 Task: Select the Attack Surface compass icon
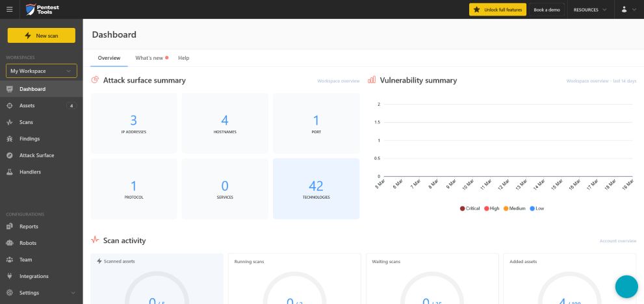pos(10,155)
